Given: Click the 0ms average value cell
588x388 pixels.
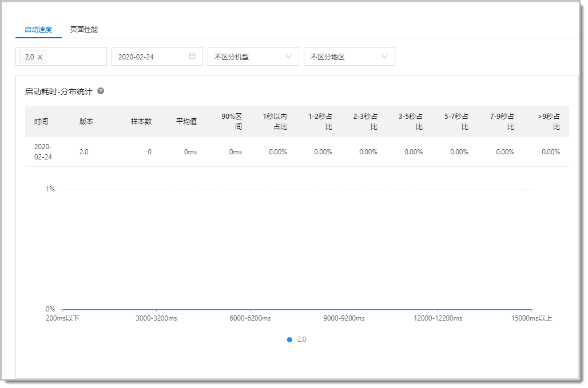Looking at the screenshot, I should click(x=190, y=151).
